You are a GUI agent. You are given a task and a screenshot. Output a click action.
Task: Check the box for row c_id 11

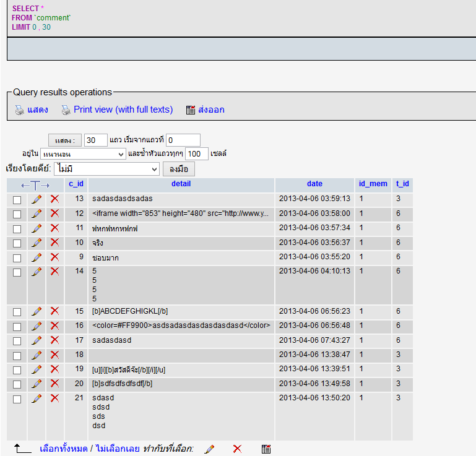[17, 229]
